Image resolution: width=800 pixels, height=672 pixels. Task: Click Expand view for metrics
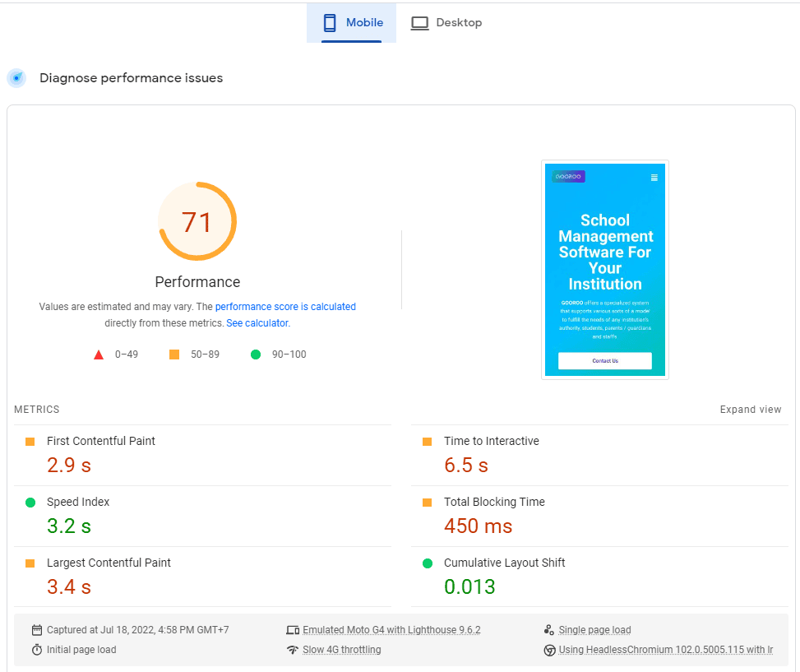tap(750, 410)
